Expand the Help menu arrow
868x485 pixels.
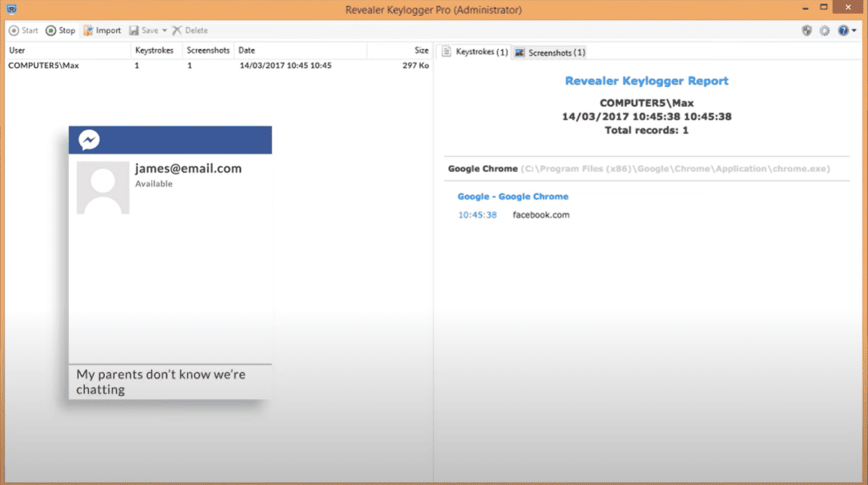853,30
